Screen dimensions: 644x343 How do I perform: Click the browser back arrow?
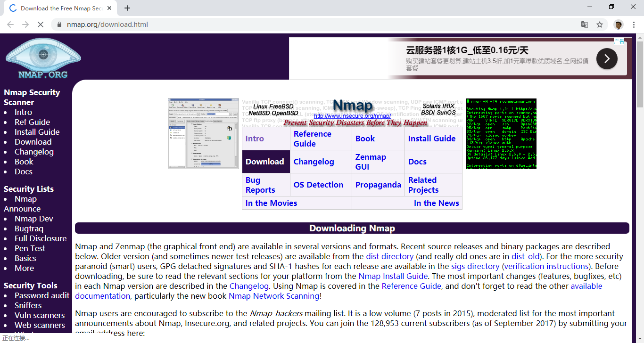click(x=10, y=24)
